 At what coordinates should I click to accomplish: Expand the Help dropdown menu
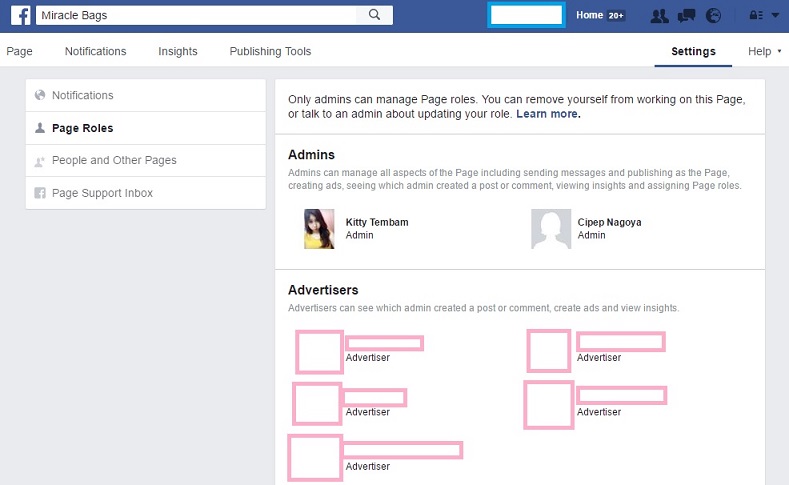764,51
